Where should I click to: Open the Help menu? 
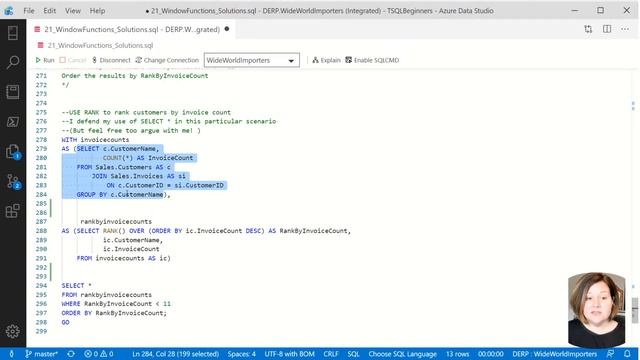(97, 11)
